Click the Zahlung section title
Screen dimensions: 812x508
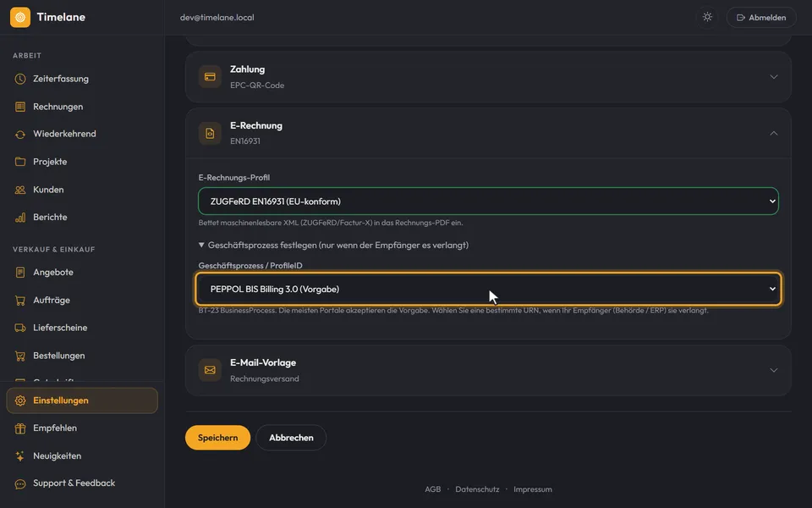(x=248, y=69)
